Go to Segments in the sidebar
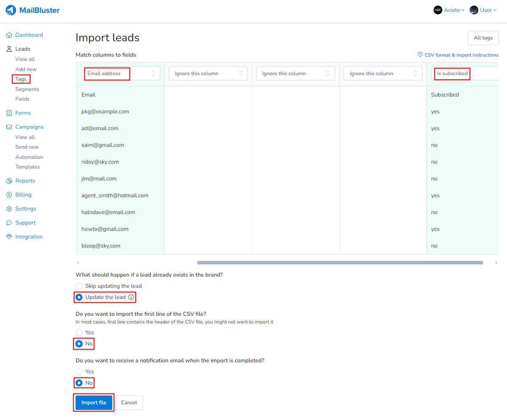Viewport: 507px width, 420px height. coord(27,89)
